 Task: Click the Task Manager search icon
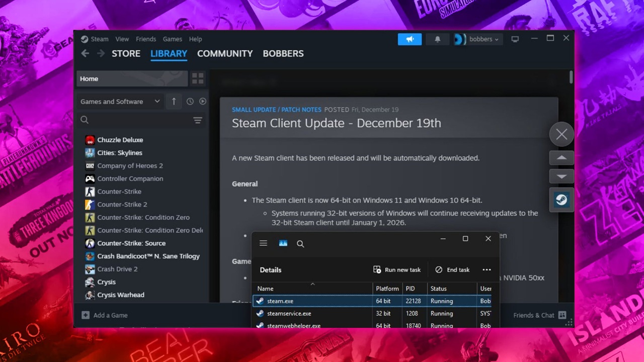[300, 244]
